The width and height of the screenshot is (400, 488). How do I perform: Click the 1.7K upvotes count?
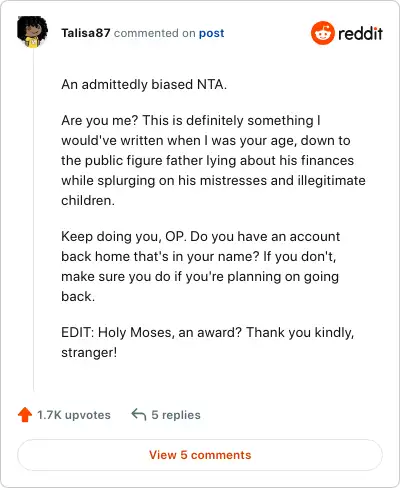pos(74,415)
